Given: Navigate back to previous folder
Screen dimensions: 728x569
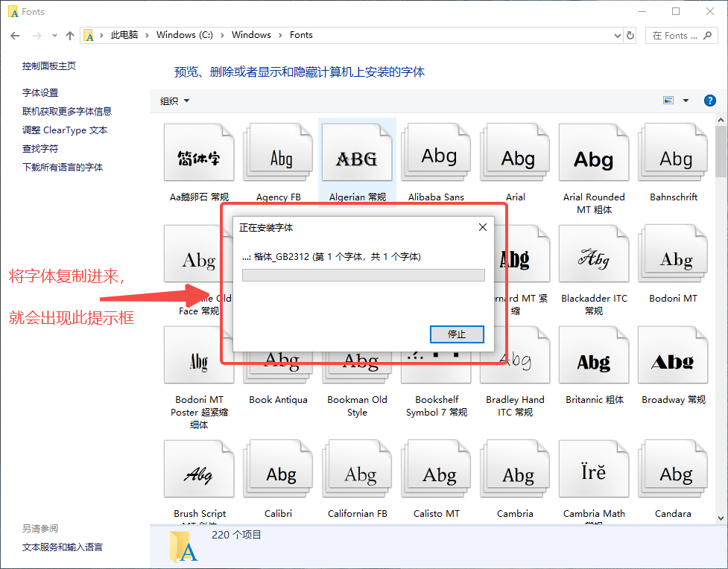Looking at the screenshot, I should [15, 35].
